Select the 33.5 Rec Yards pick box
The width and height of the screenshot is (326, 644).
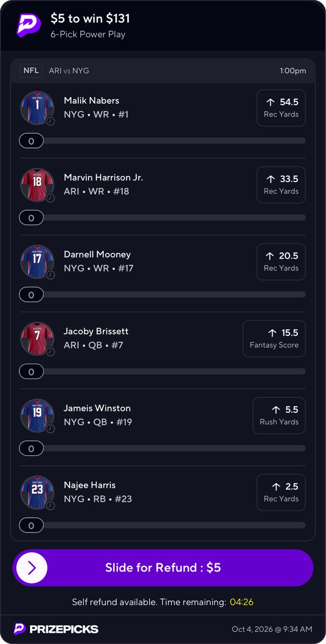281,185
